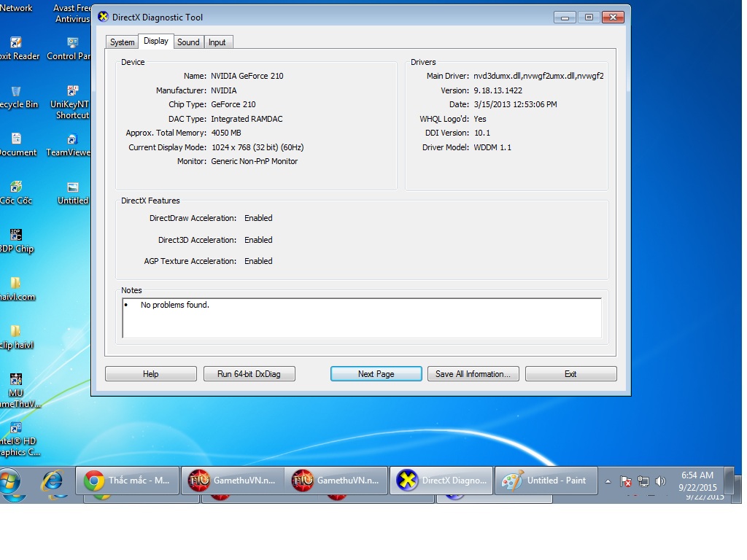Click the driver version "9.18.13.1422"
This screenshot has height=560, width=747.
(498, 90)
